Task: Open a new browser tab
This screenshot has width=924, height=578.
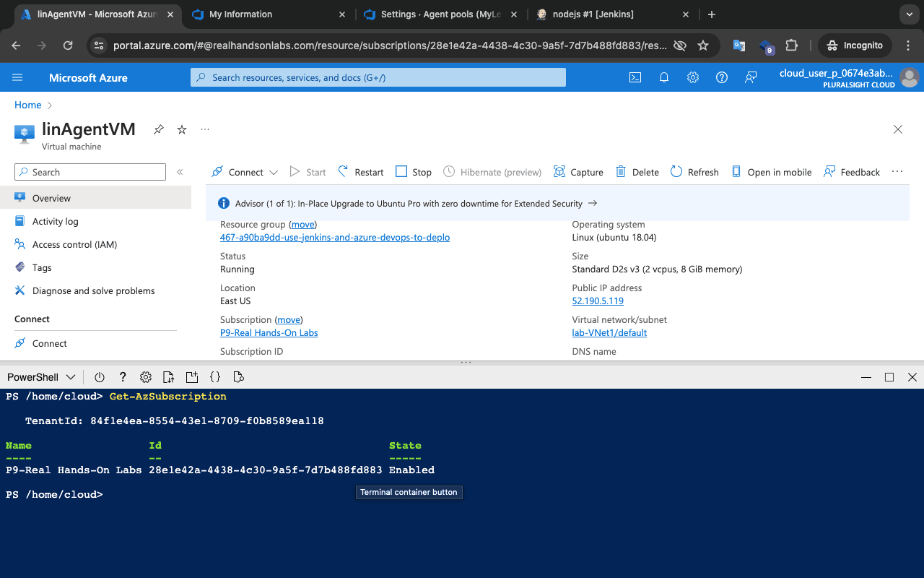Action: (x=712, y=14)
